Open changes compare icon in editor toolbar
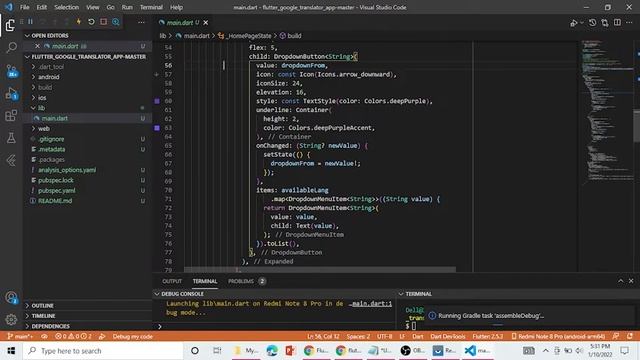Image resolution: width=640 pixels, height=360 pixels. coord(604,23)
